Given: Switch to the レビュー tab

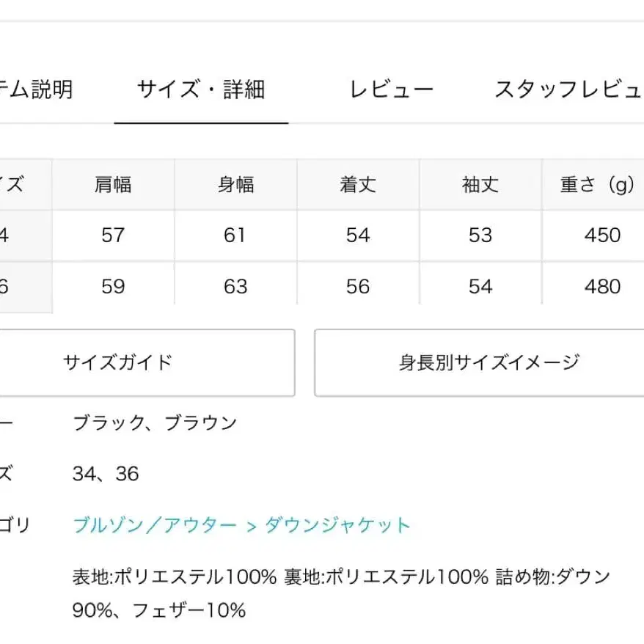Looking at the screenshot, I should pyautogui.click(x=392, y=90).
